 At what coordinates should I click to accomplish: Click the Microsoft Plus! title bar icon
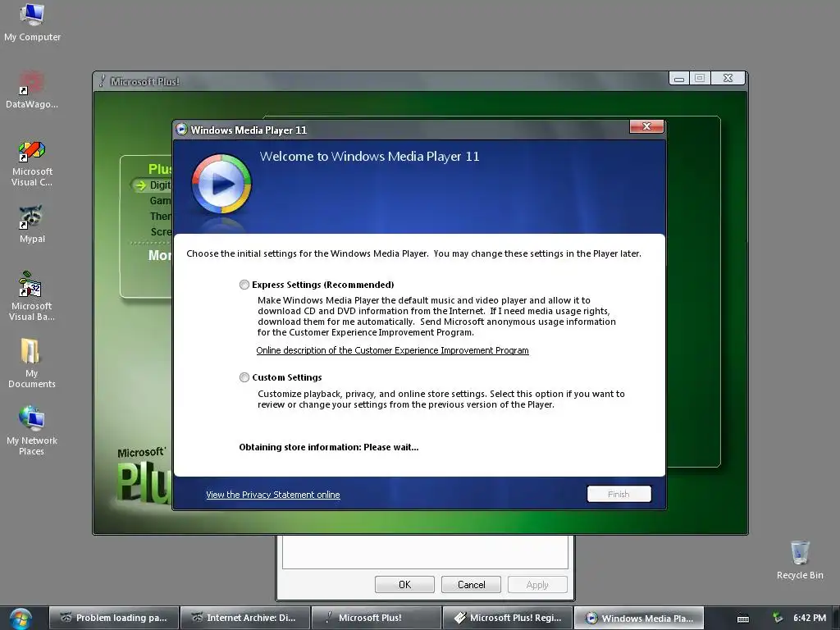tap(102, 81)
